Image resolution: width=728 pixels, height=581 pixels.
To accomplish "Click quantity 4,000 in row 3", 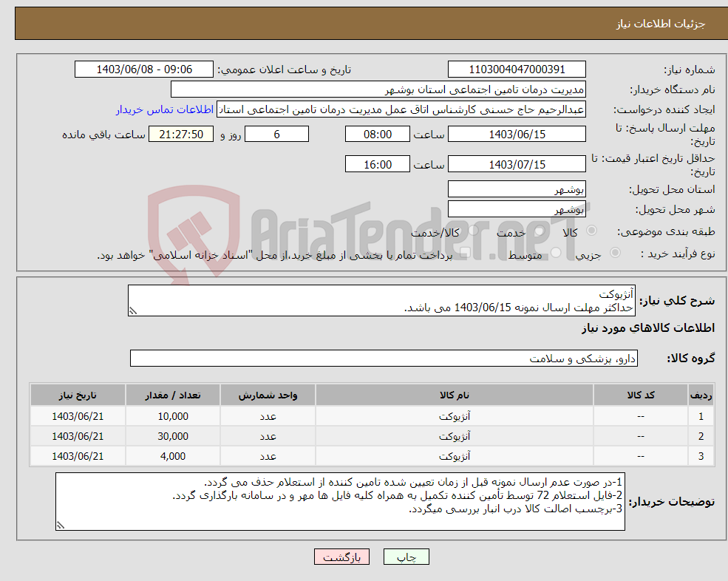I will 173,456.
